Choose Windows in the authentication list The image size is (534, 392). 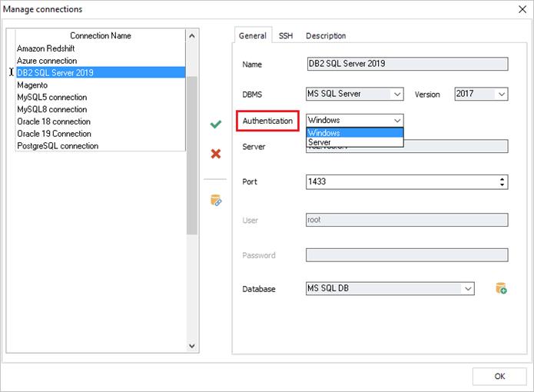click(x=354, y=132)
